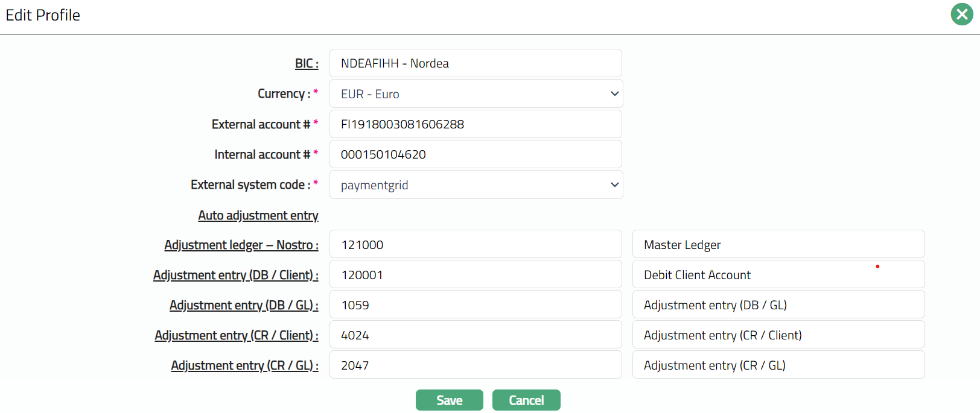Click the Auto adjustment entry label
The height and width of the screenshot is (413, 980).
coord(258,215)
